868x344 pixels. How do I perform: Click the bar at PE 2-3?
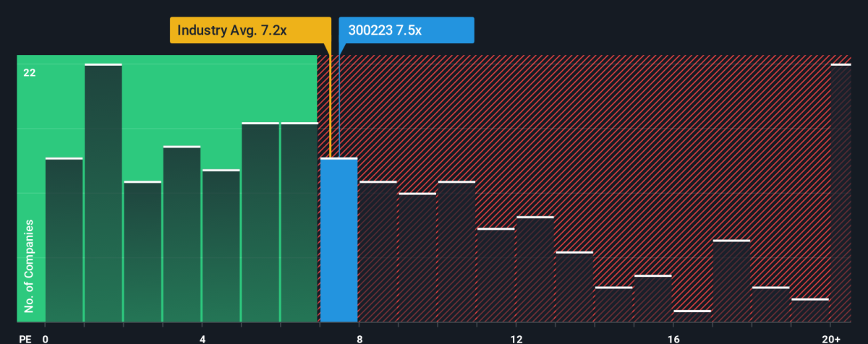[x=142, y=251]
